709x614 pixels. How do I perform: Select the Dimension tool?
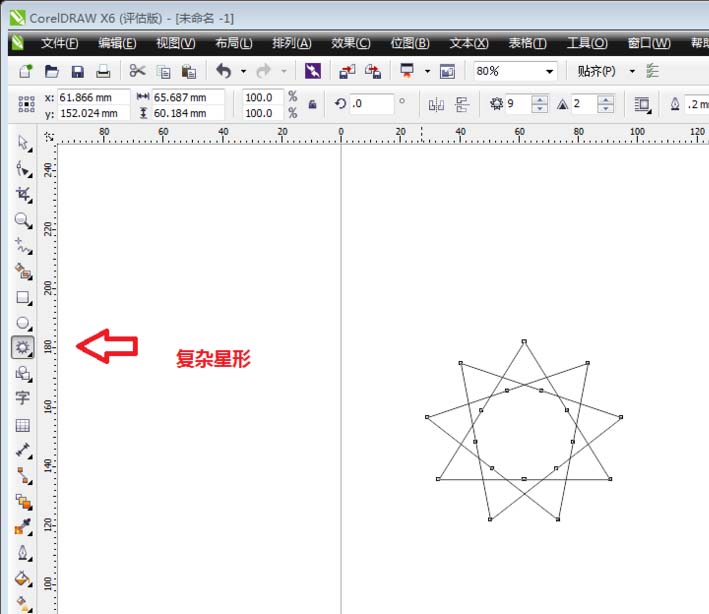pyautogui.click(x=23, y=450)
